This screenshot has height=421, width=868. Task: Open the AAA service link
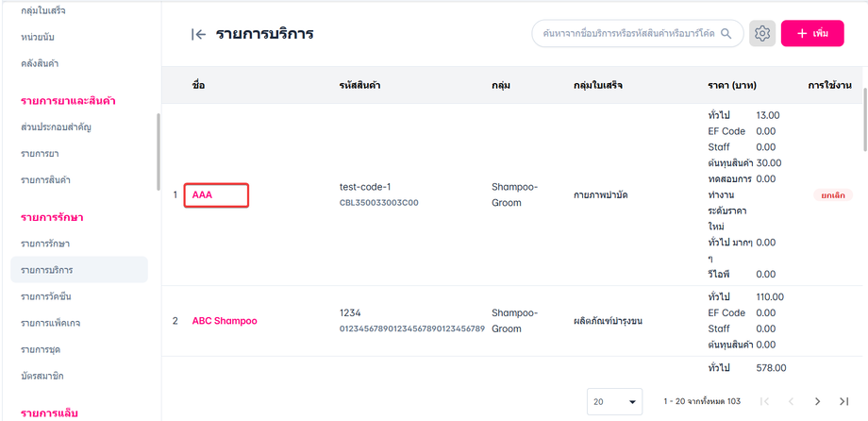point(203,194)
